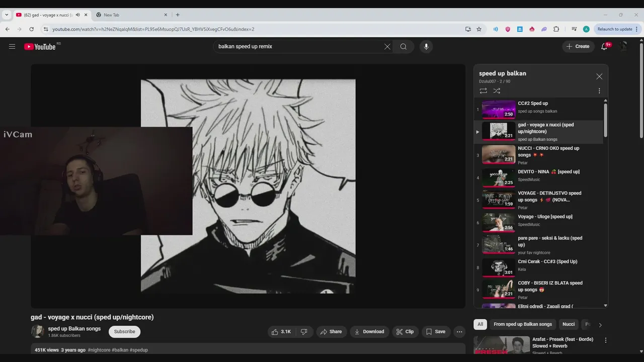Select From sped up Balkan songs chip
This screenshot has height=362, width=644.
pyautogui.click(x=523, y=324)
